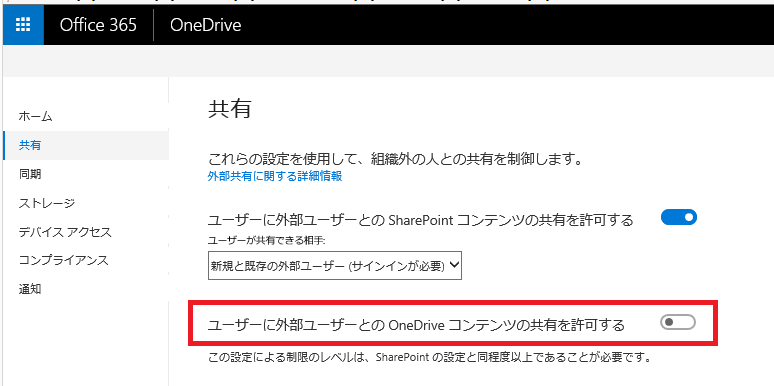Open 新規と既存の外部ユーザー dropdown
This screenshot has width=774, height=386.
[335, 266]
